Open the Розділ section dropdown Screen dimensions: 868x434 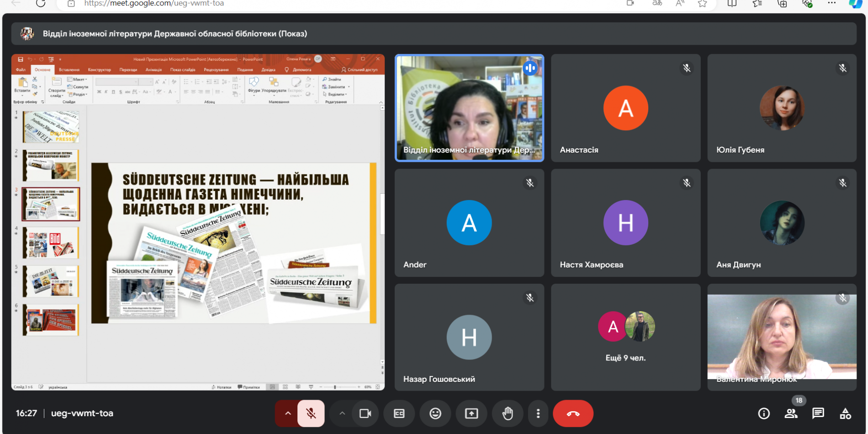[x=77, y=94]
